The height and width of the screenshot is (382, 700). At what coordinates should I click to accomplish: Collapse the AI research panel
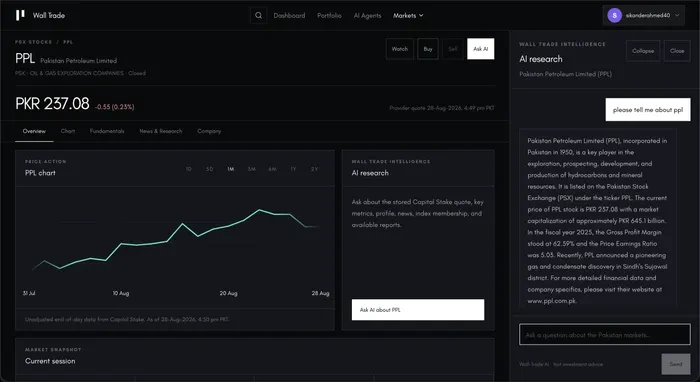coord(643,51)
